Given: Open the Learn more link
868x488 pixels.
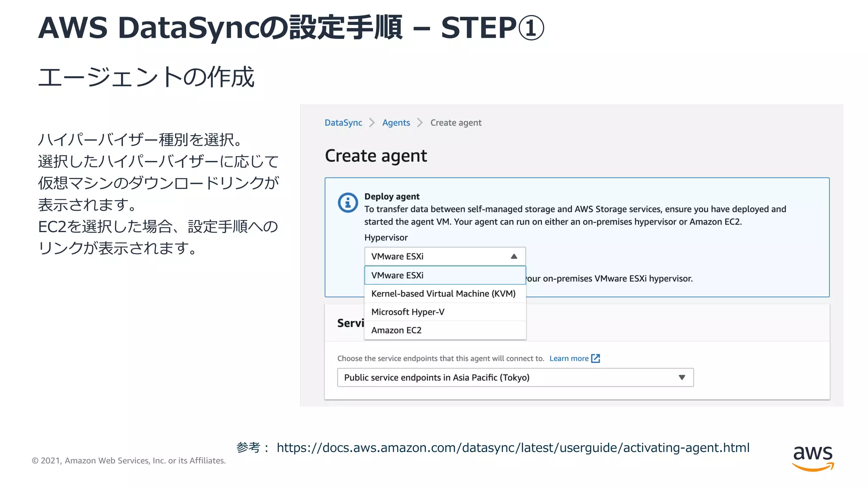Looking at the screenshot, I should 569,358.
